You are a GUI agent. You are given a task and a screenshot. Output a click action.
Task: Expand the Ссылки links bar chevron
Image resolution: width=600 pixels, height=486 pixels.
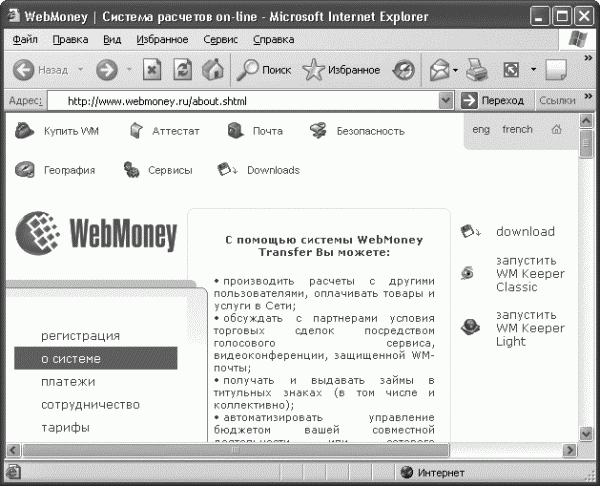point(588,96)
